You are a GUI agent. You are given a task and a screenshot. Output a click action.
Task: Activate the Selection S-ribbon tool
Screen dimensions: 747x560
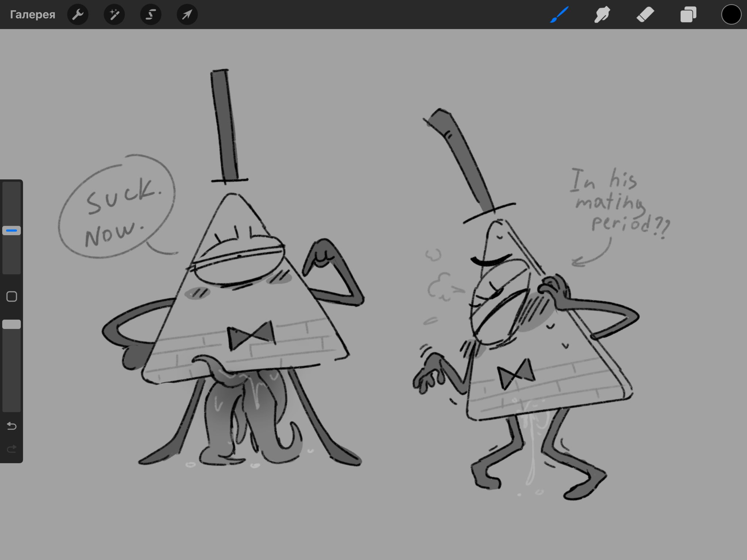(151, 15)
